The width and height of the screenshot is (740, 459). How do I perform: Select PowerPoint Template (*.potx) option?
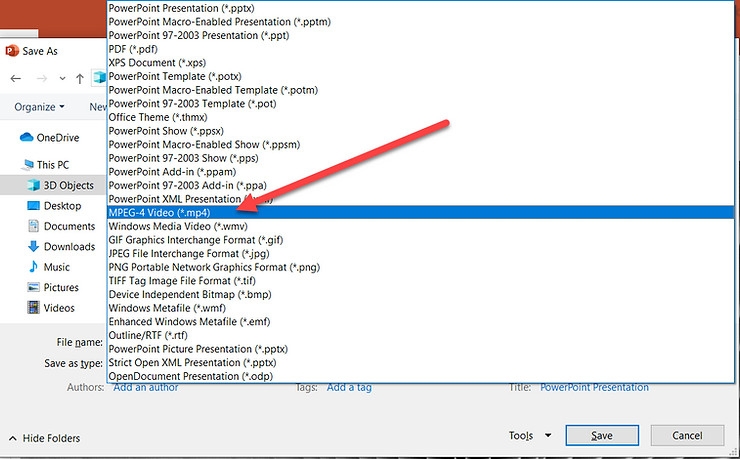coord(420,76)
